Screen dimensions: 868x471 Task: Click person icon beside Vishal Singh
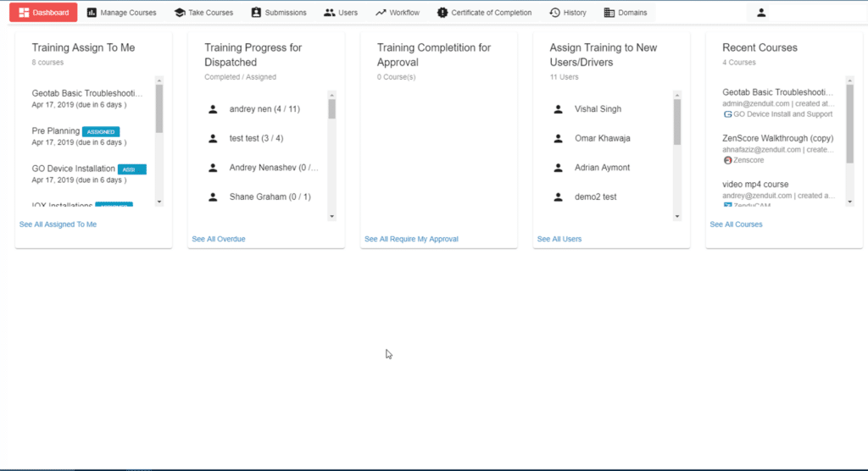coord(558,109)
